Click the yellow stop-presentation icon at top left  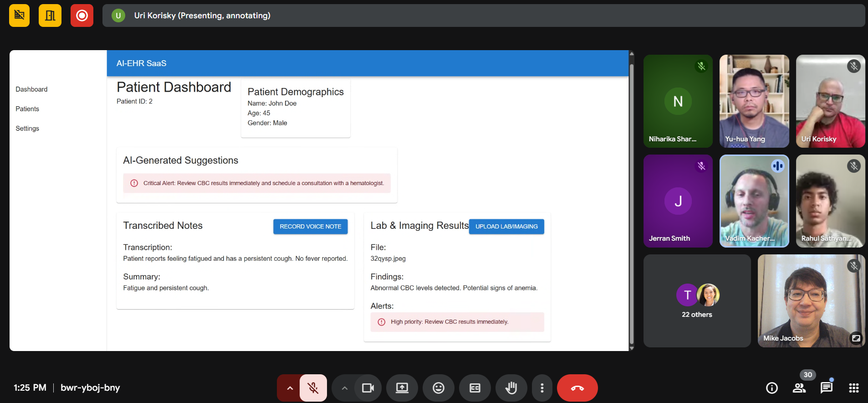coord(19,15)
